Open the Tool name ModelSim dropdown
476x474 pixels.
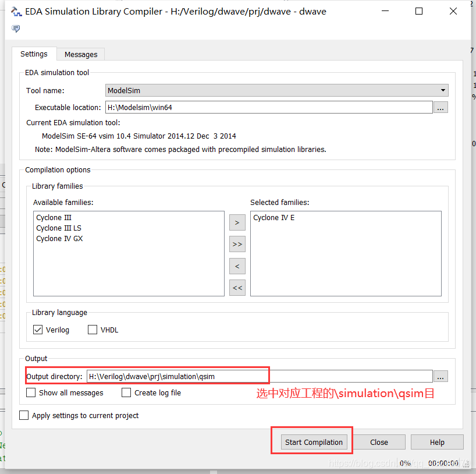[276, 90]
